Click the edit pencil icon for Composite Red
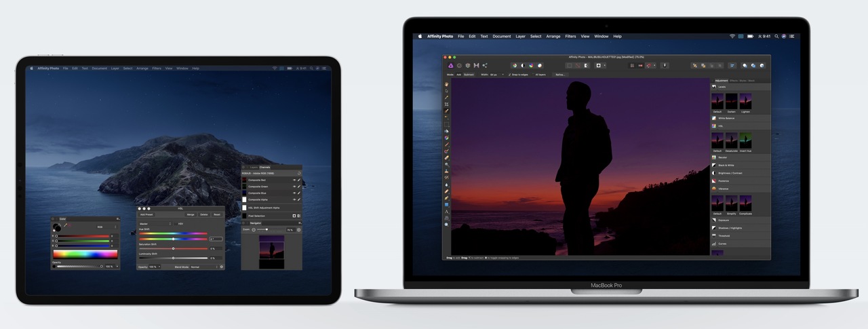868x329 pixels. pos(299,180)
